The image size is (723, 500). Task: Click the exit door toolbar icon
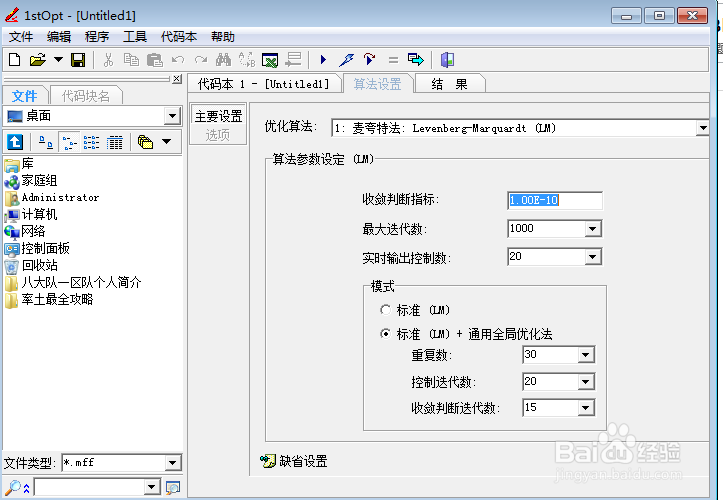coord(447,60)
